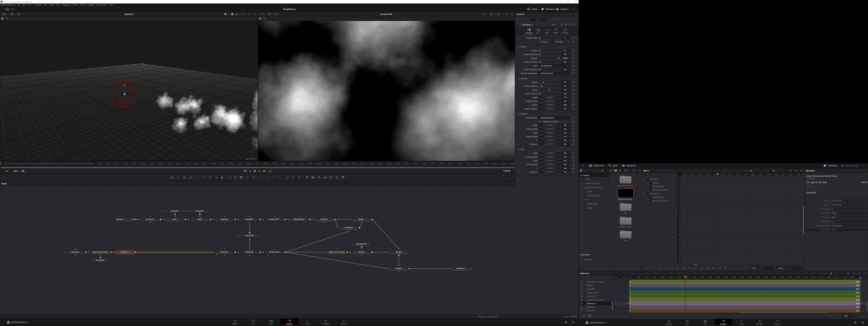This screenshot has width=868, height=326.
Task: Open Temporal Distribution dropdown
Action: [x=554, y=73]
